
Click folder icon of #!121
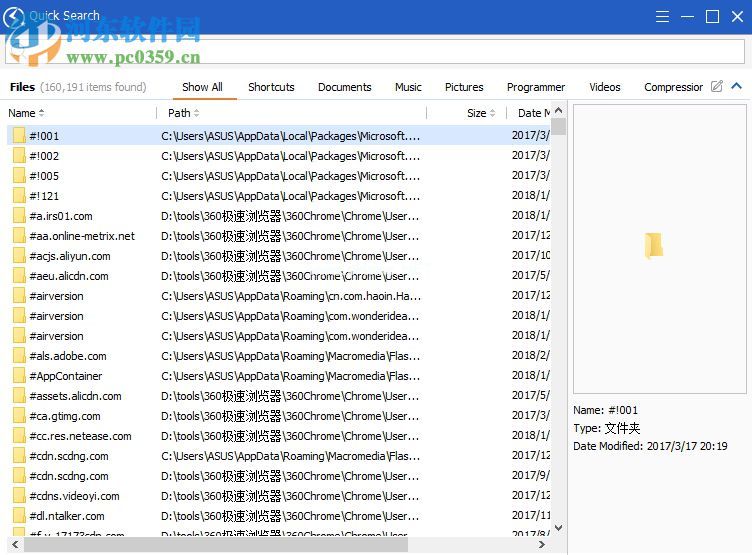19,196
